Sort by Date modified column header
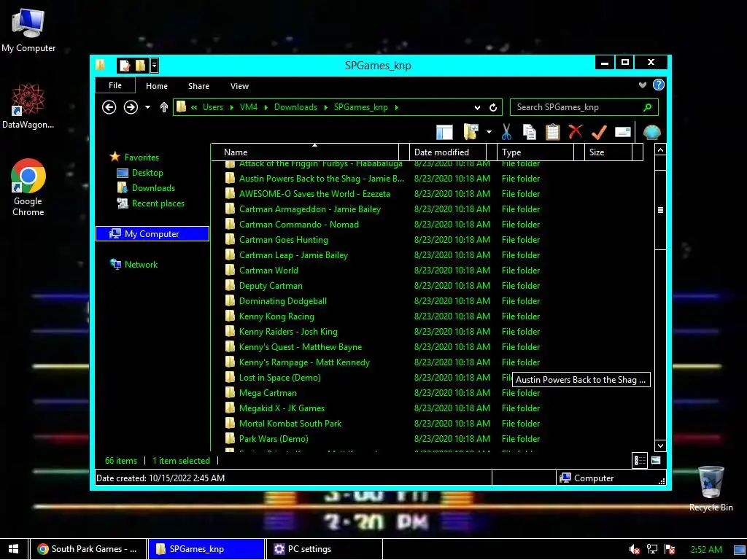Image resolution: width=747 pixels, height=560 pixels. (448, 152)
